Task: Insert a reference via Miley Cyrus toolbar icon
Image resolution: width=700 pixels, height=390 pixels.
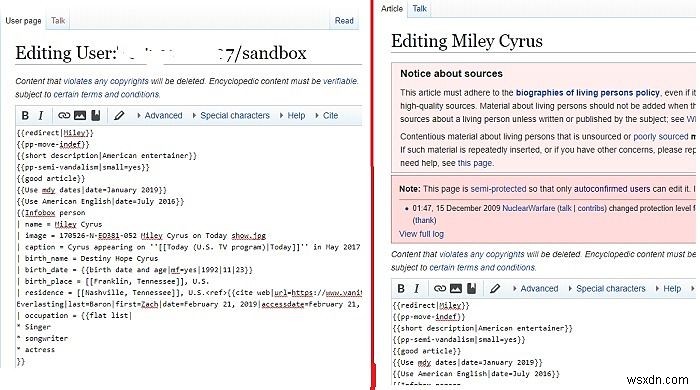Action: (471, 289)
